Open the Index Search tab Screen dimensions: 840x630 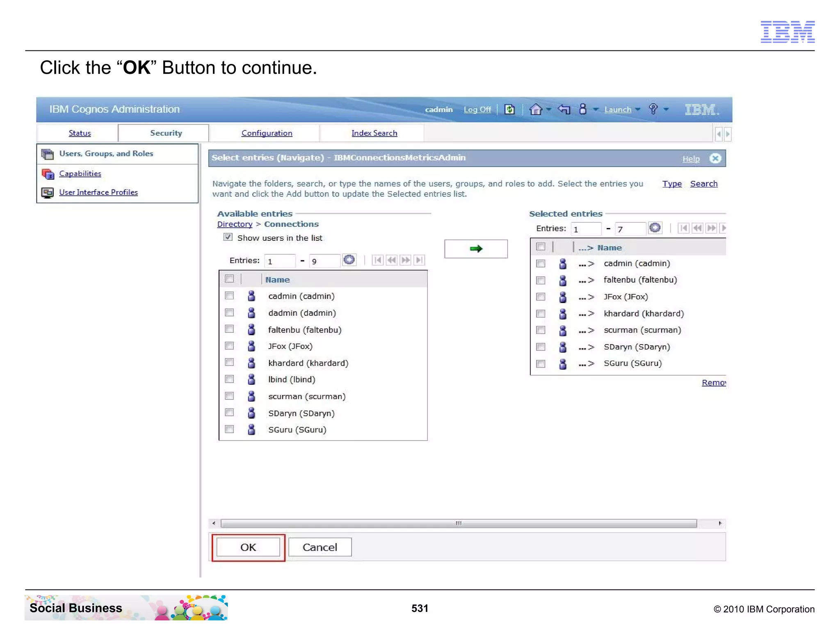(374, 133)
